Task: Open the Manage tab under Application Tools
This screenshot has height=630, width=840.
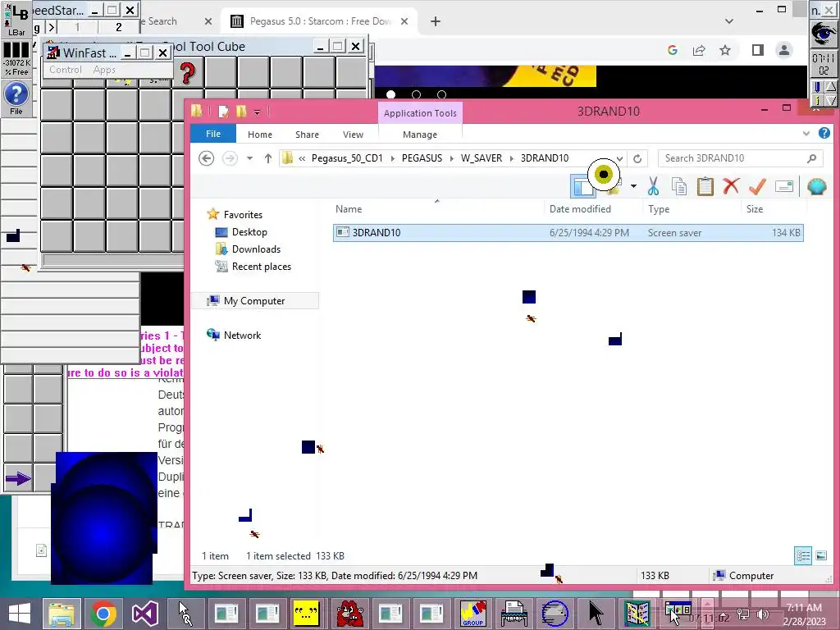Action: tap(420, 135)
